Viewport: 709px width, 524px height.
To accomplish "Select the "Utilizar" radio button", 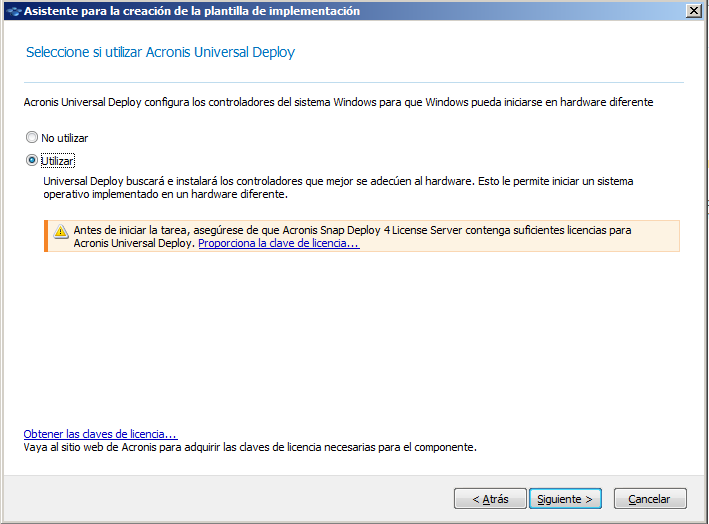I will coord(32,160).
